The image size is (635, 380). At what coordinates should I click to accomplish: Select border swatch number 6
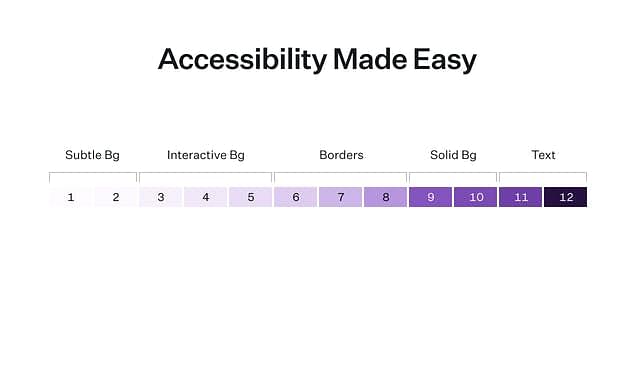coord(296,197)
